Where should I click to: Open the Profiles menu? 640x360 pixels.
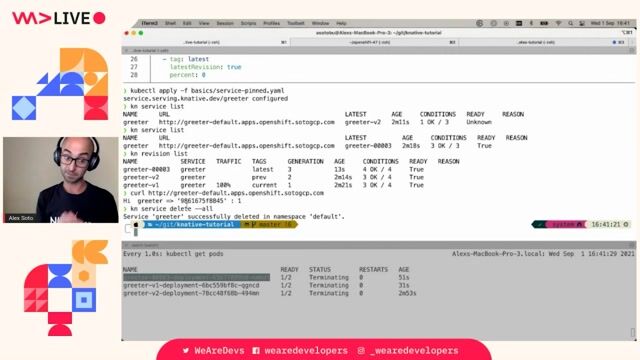click(271, 23)
